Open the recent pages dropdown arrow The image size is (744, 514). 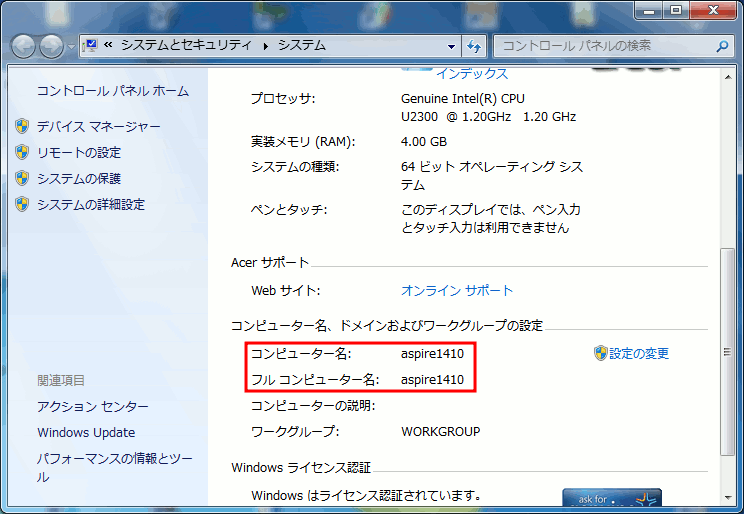(70, 47)
